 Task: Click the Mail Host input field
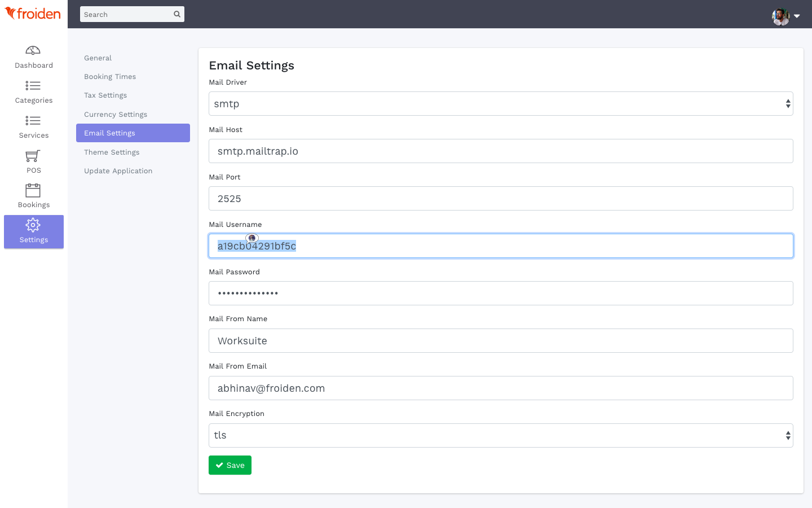500,151
